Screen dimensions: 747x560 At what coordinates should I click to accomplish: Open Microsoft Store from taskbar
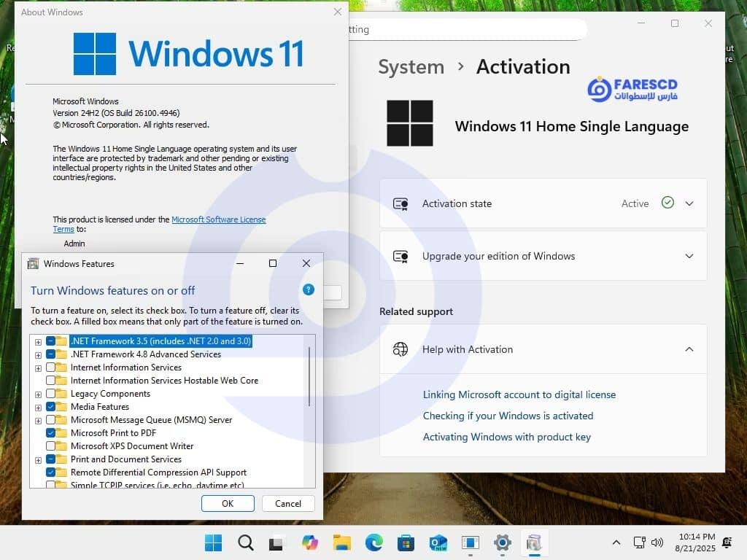tap(406, 542)
